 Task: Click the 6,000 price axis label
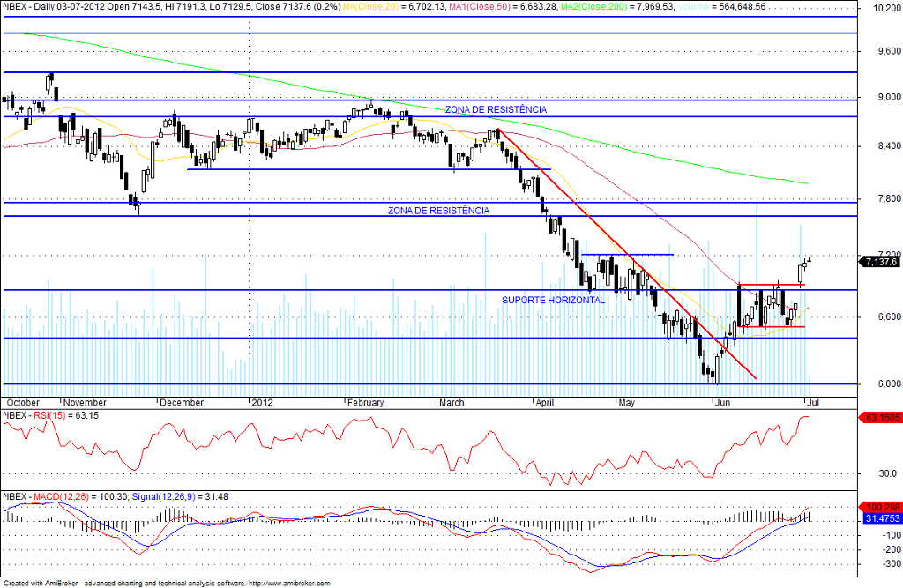[x=889, y=383]
